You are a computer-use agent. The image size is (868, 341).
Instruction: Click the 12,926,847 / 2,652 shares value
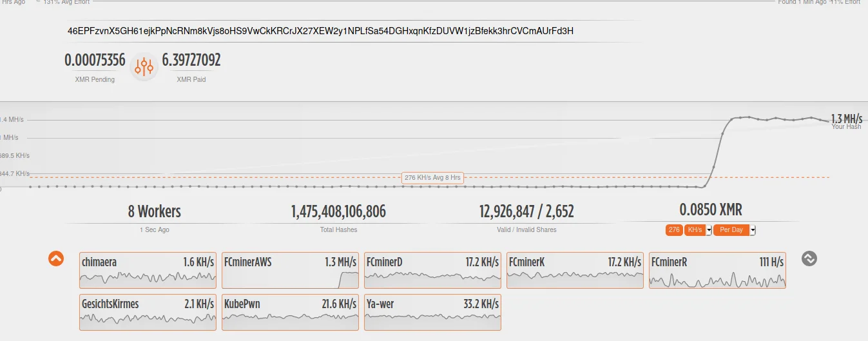coord(526,211)
